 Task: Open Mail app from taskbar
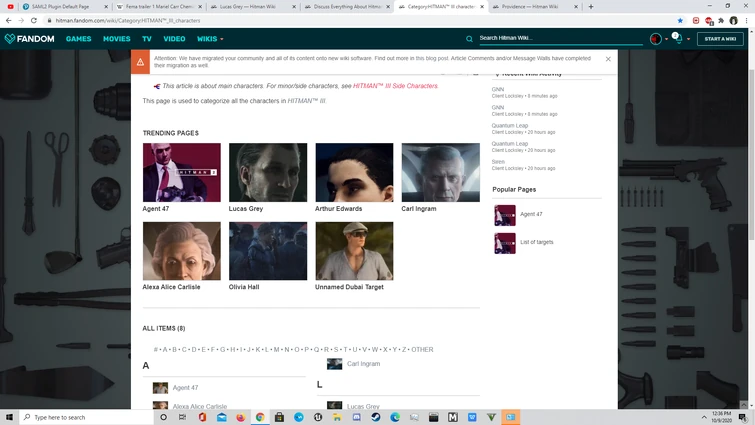click(x=221, y=417)
